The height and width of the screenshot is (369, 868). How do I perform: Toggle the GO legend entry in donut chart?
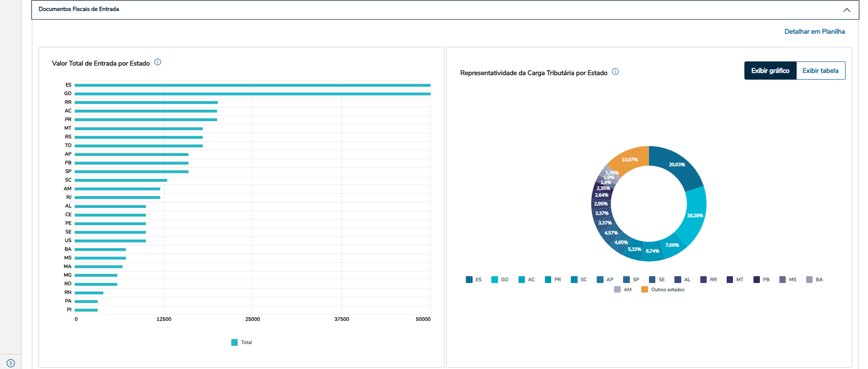(x=500, y=279)
